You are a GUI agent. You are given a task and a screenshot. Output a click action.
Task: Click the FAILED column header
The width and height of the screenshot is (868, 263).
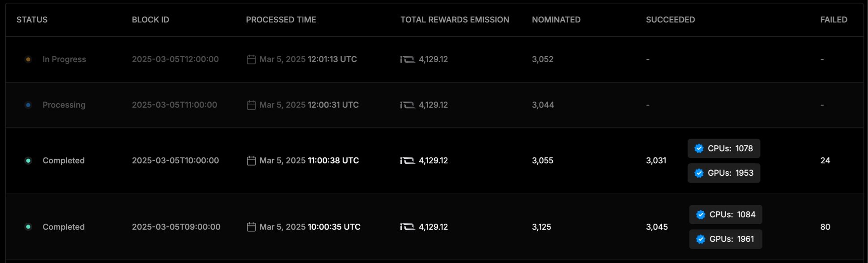click(x=834, y=20)
